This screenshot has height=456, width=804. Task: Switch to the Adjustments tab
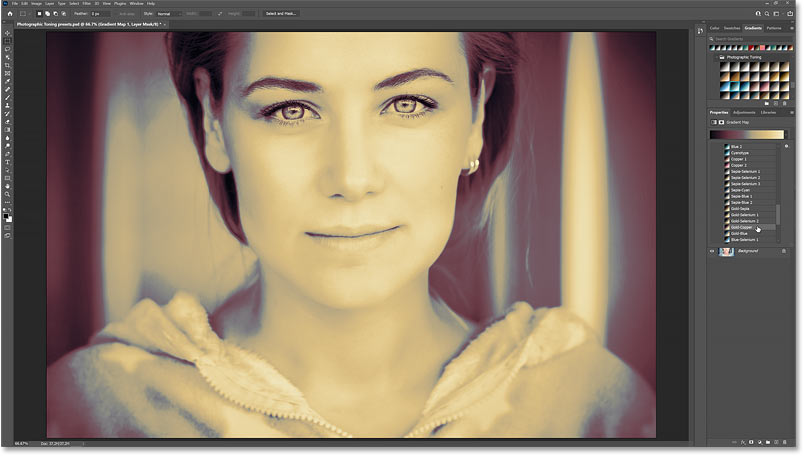pyautogui.click(x=744, y=112)
